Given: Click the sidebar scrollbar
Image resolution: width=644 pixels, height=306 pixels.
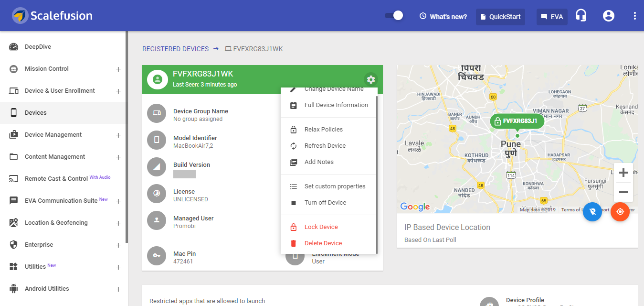Looking at the screenshot, I should pyautogui.click(x=127, y=137).
